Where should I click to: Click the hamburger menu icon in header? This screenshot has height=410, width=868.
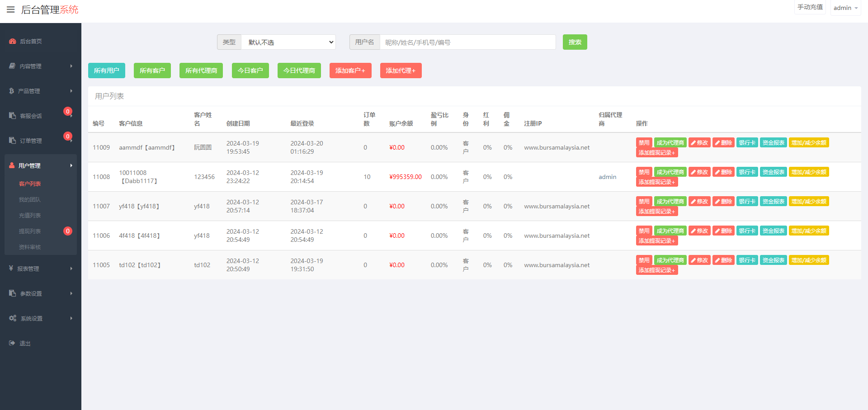10,9
